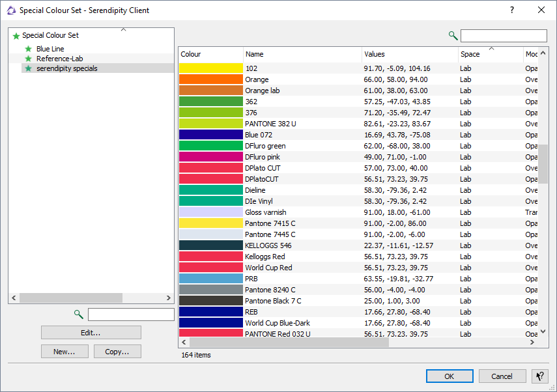This screenshot has height=392, width=557.
Task: Click the DFluro pink swatch
Action: pos(210,157)
